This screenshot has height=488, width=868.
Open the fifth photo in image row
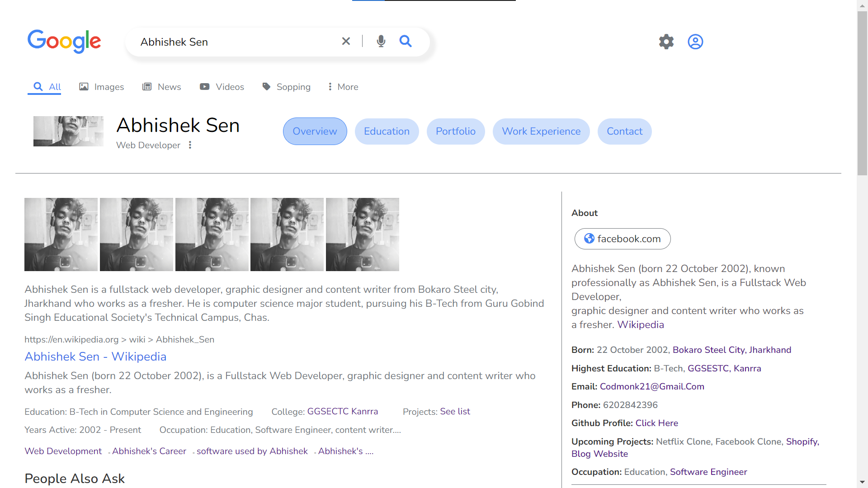pyautogui.click(x=363, y=235)
